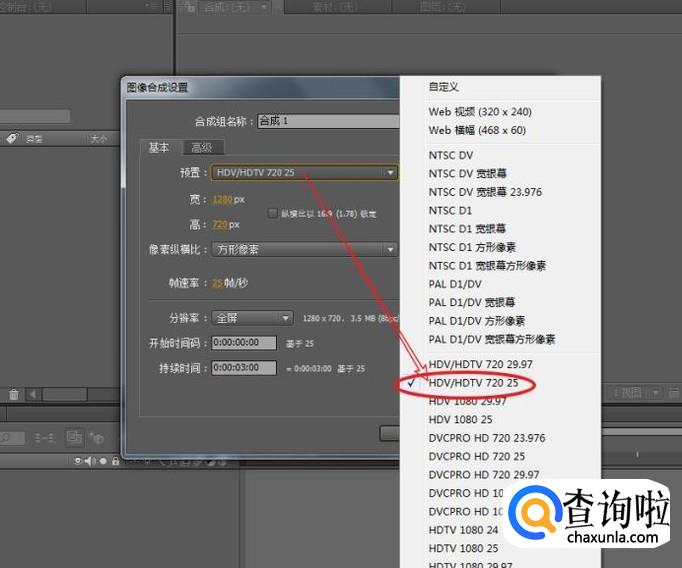Click the label tag icon in project panel
This screenshot has height=568, width=682.
coord(11,139)
